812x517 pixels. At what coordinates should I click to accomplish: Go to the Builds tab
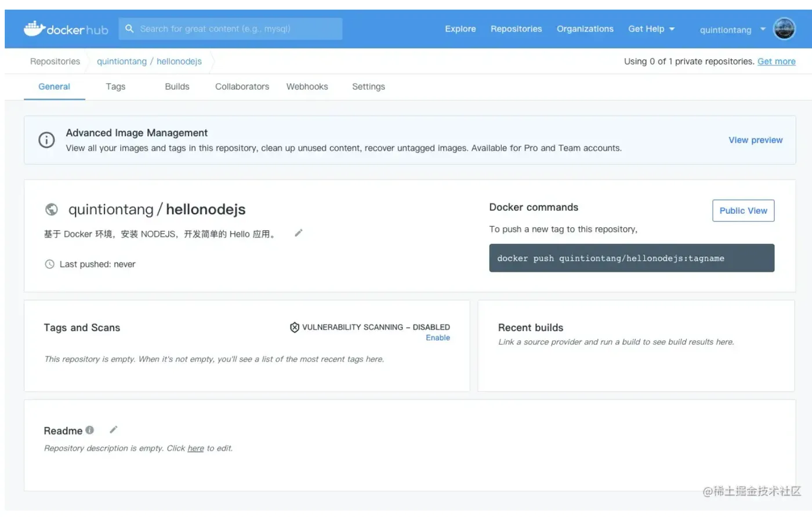(177, 87)
